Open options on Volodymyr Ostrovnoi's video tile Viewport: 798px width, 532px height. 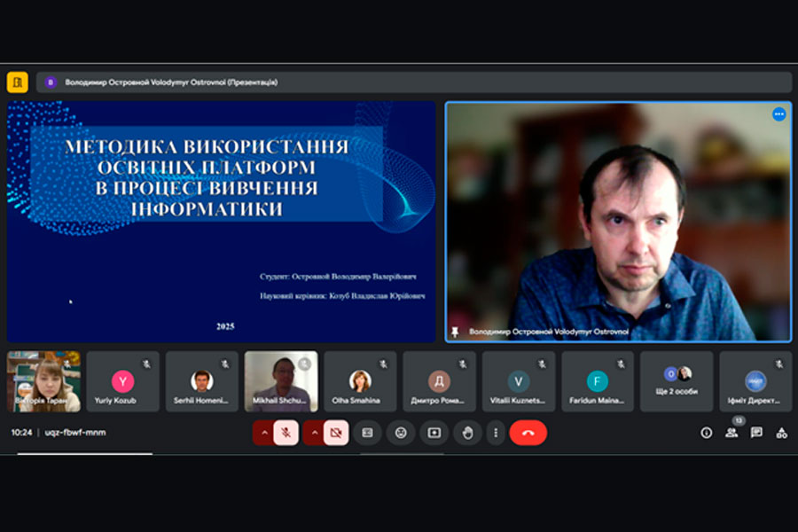[778, 114]
